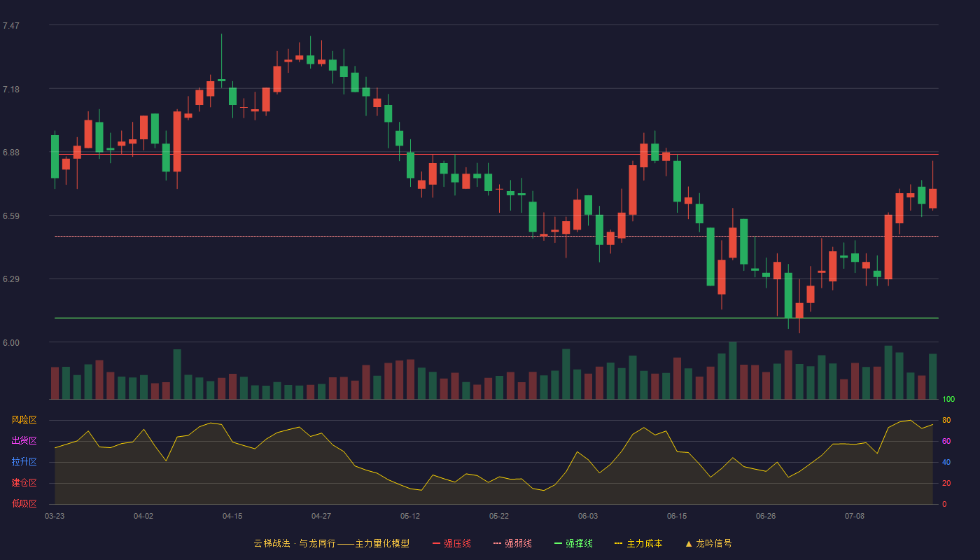Select the 6.59 price axis label
Viewport: 980px width, 560px height.
(11, 216)
